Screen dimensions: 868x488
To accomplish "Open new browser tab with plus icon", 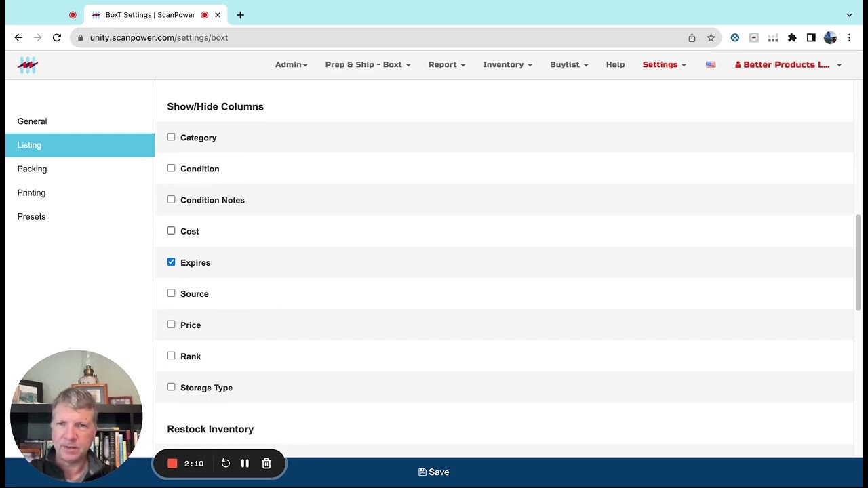I will click(x=240, y=15).
